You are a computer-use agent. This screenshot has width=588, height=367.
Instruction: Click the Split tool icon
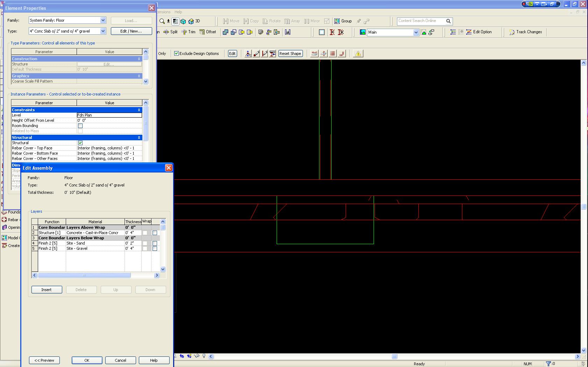[167, 32]
